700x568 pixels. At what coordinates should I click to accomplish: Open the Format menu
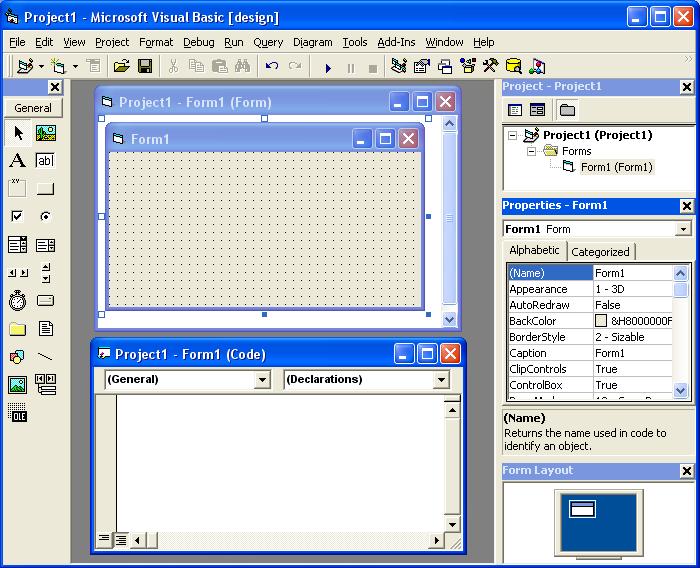(156, 42)
